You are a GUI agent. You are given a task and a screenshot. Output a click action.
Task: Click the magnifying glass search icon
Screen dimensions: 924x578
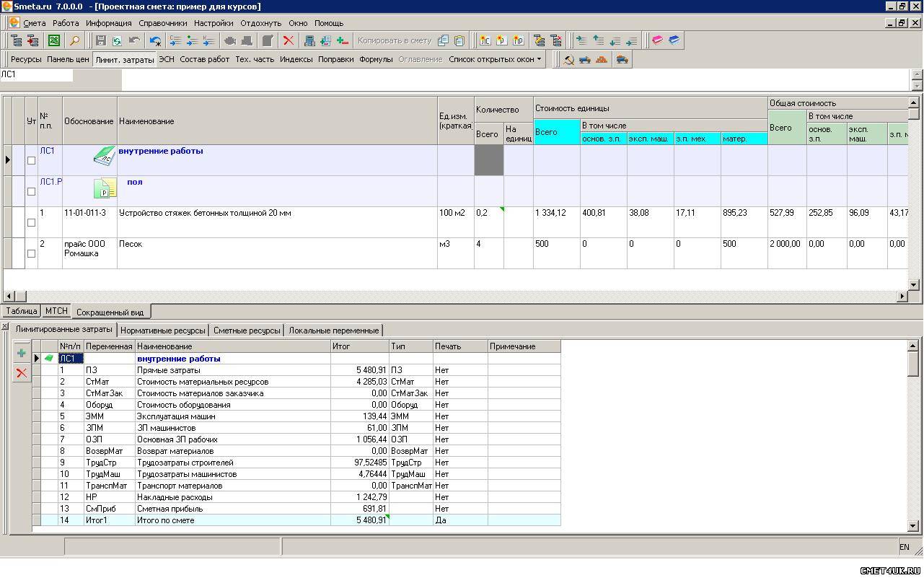[x=74, y=41]
